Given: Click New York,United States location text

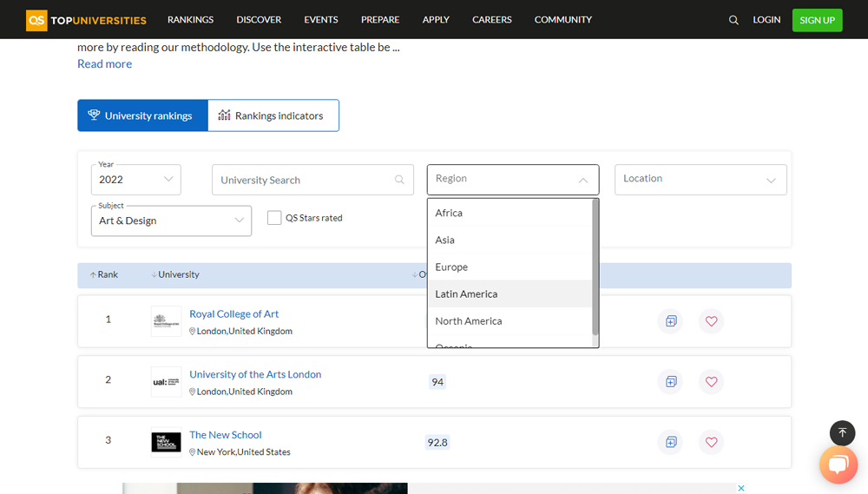Looking at the screenshot, I should click(x=244, y=452).
